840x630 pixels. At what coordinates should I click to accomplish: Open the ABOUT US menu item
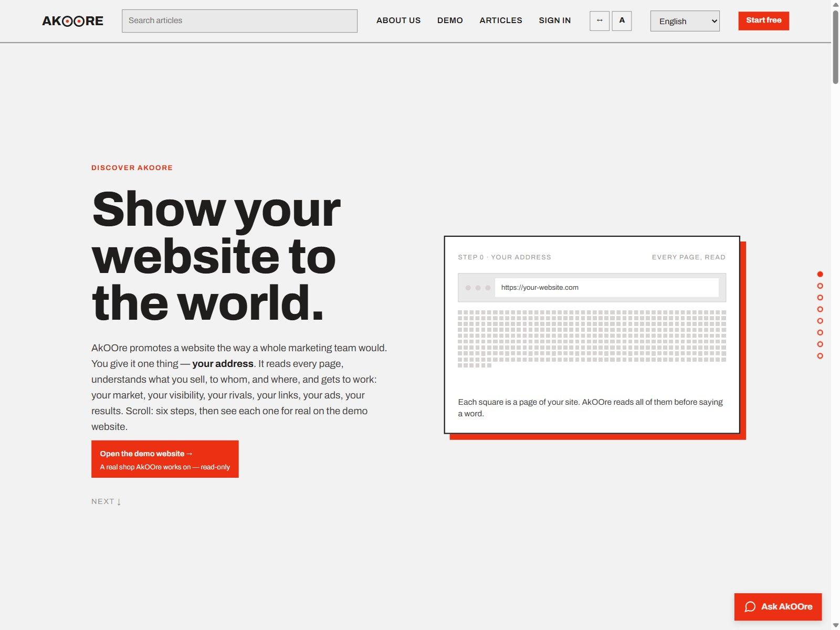pos(398,20)
